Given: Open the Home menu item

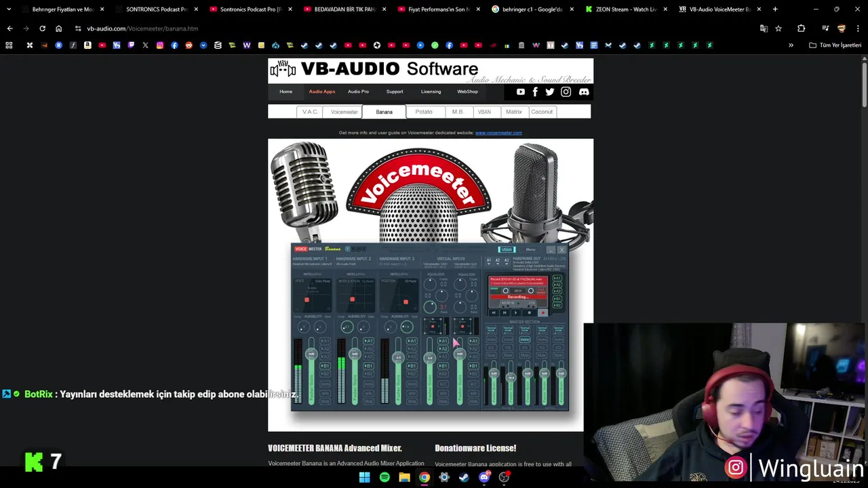Looking at the screenshot, I should (285, 91).
